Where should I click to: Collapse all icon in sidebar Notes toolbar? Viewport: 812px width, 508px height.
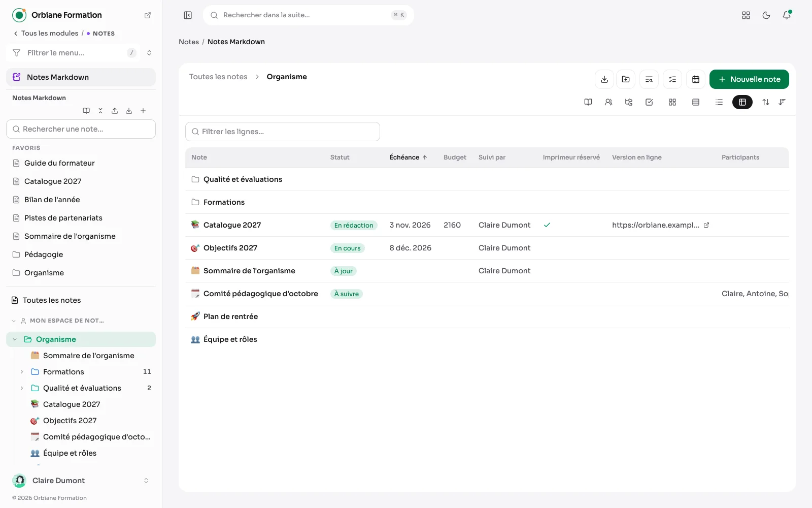pos(100,111)
